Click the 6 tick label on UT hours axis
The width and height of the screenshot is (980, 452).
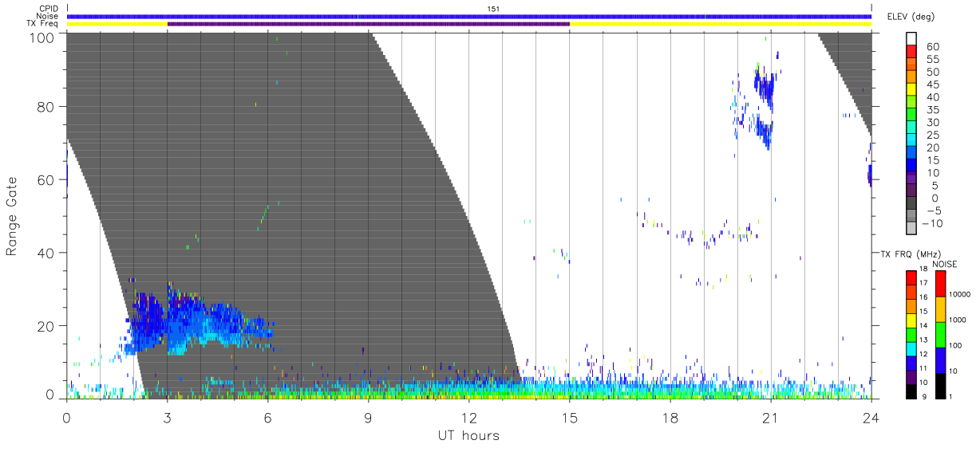tap(267, 417)
